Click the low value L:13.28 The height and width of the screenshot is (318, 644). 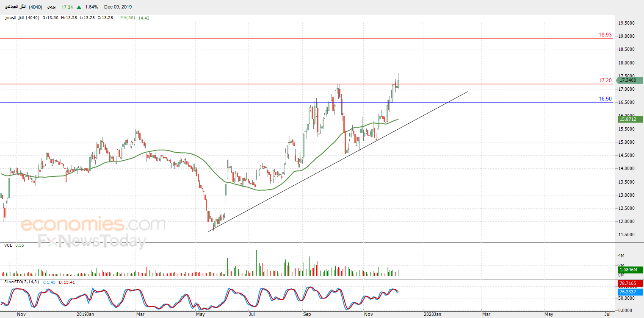pyautogui.click(x=87, y=18)
